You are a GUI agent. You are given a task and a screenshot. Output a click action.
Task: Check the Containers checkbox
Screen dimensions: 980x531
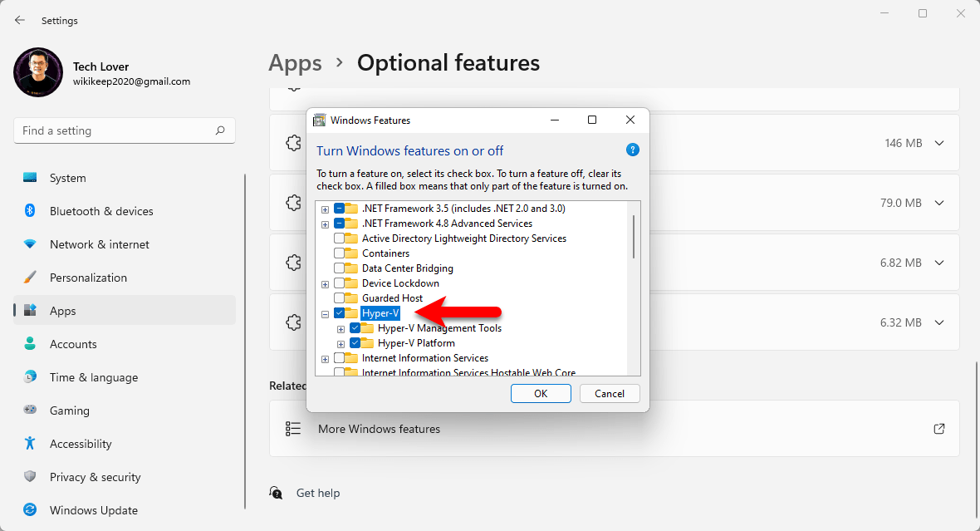coord(340,253)
